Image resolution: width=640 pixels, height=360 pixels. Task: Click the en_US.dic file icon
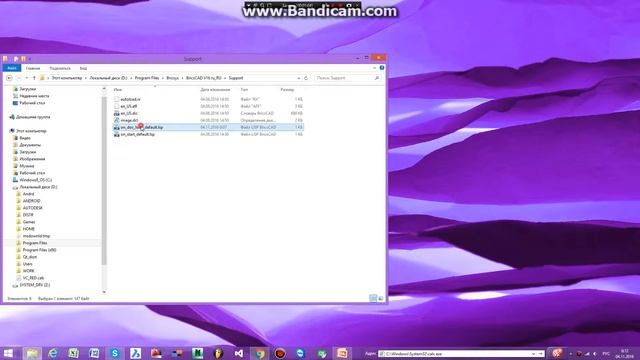[116, 113]
